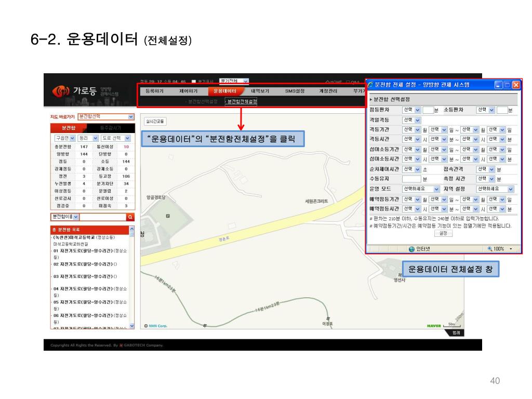The image size is (532, 399).
Task: Open the 심야소등기간 start month dropdown
Action: pos(411,149)
